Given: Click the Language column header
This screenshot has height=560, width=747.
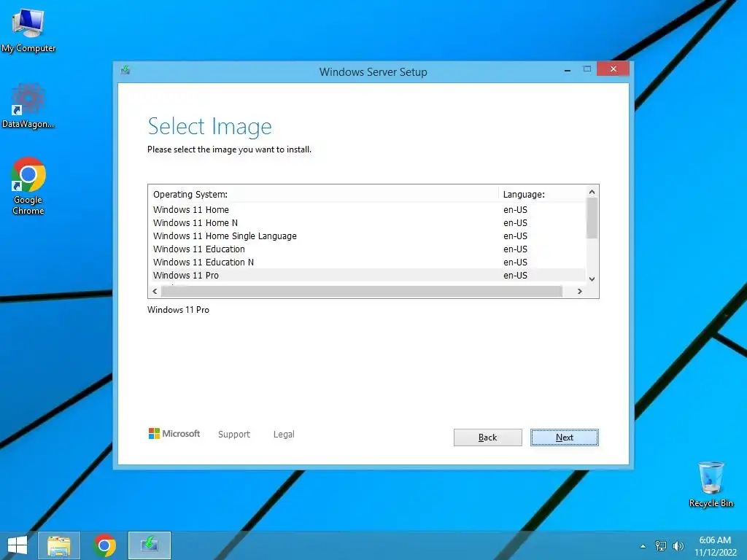Looking at the screenshot, I should 542,194.
